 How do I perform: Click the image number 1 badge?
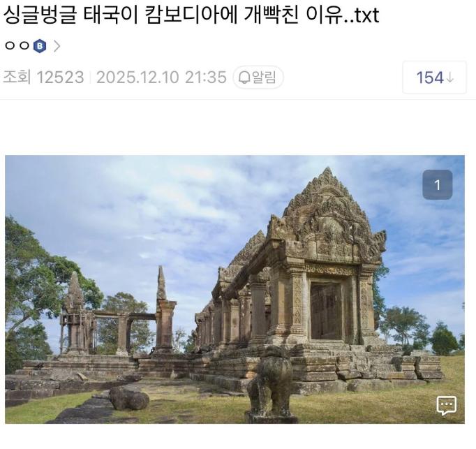click(x=438, y=185)
